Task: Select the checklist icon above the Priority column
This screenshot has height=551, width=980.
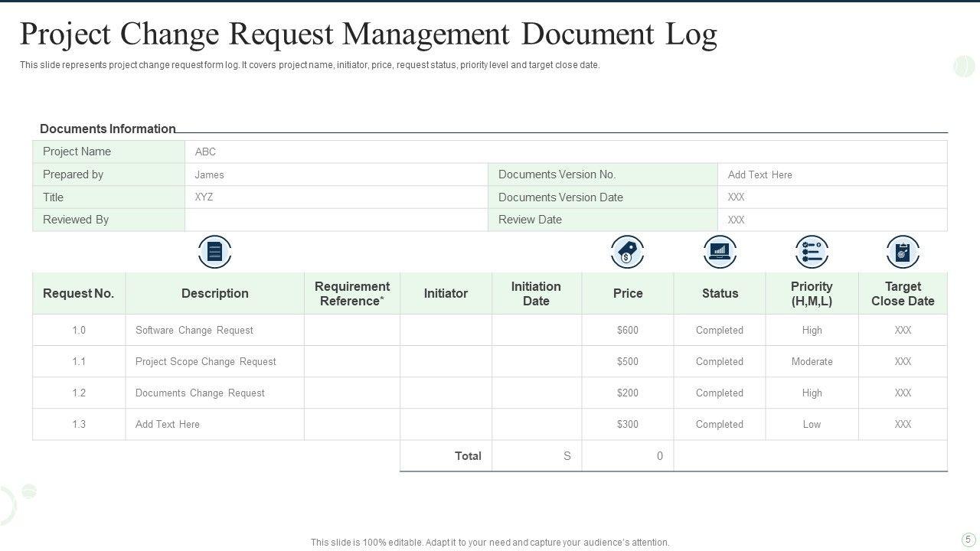Action: point(812,252)
